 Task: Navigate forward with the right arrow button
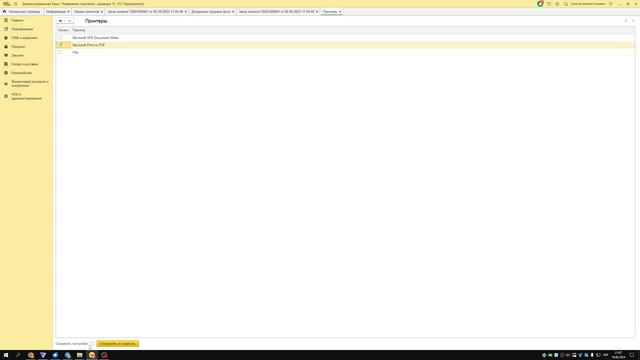click(x=69, y=21)
